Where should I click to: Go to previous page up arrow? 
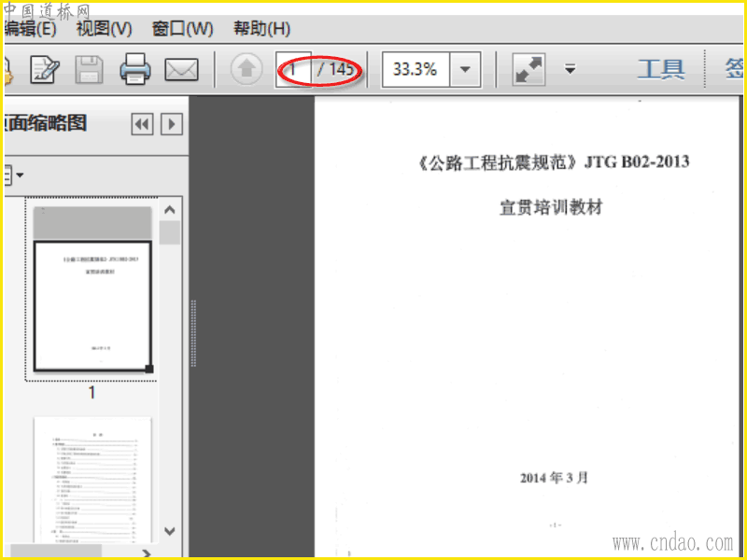[247, 69]
